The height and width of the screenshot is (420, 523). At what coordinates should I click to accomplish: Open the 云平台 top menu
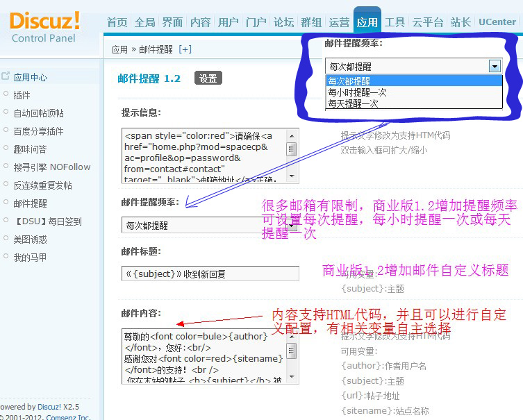pyautogui.click(x=428, y=22)
